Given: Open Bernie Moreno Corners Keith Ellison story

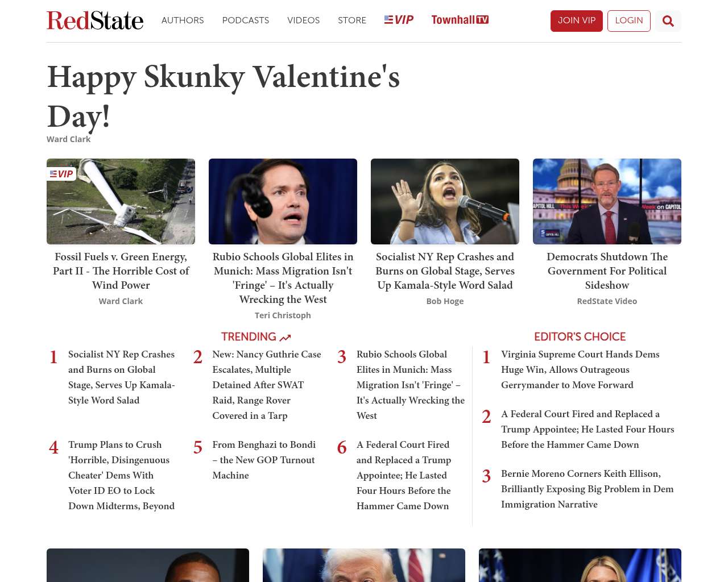Looking at the screenshot, I should click(587, 489).
